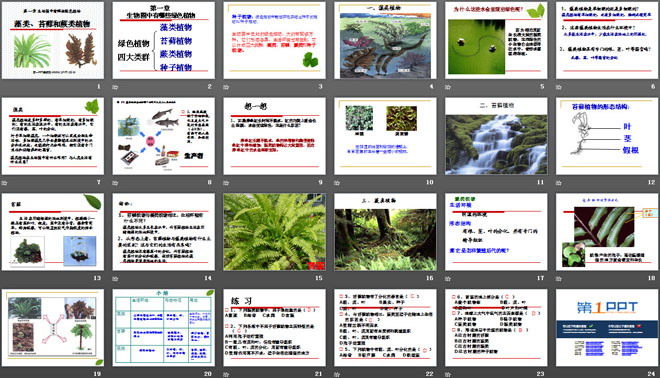660x378 pixels.
Task: Select slide 13 苔藓 with two plant photos
Action: coord(53,232)
